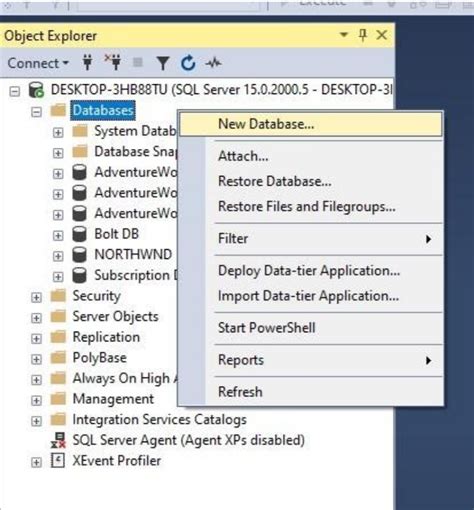Expand the Database Snapshots node

coord(58,153)
